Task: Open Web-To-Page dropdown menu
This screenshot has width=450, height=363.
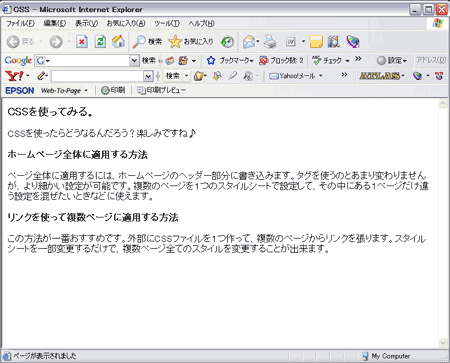Action: (64, 90)
